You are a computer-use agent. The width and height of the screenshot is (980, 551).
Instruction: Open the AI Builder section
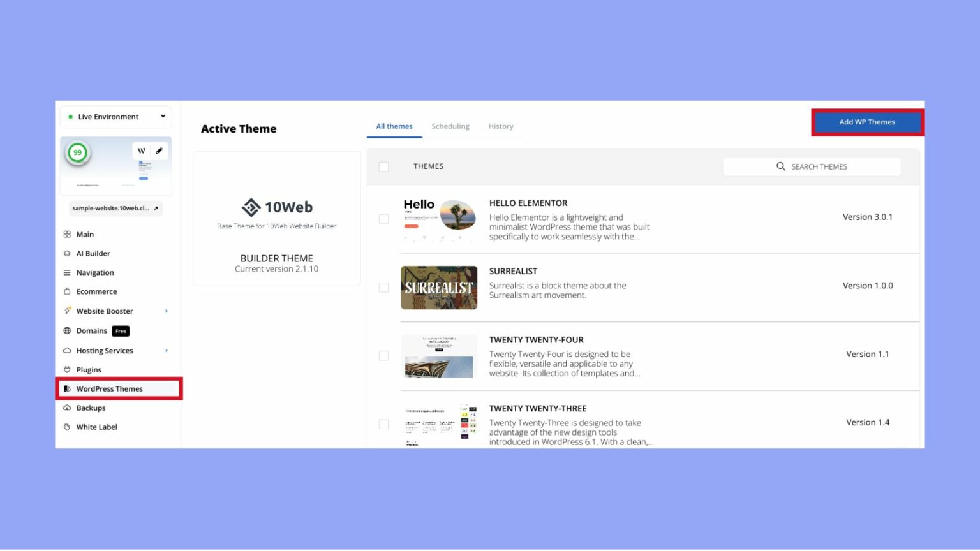(93, 253)
